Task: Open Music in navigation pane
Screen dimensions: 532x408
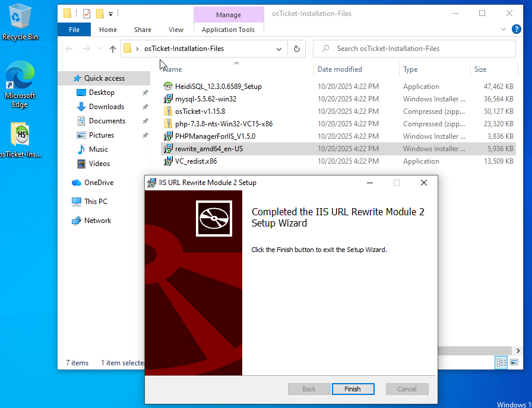Action: tap(98, 149)
